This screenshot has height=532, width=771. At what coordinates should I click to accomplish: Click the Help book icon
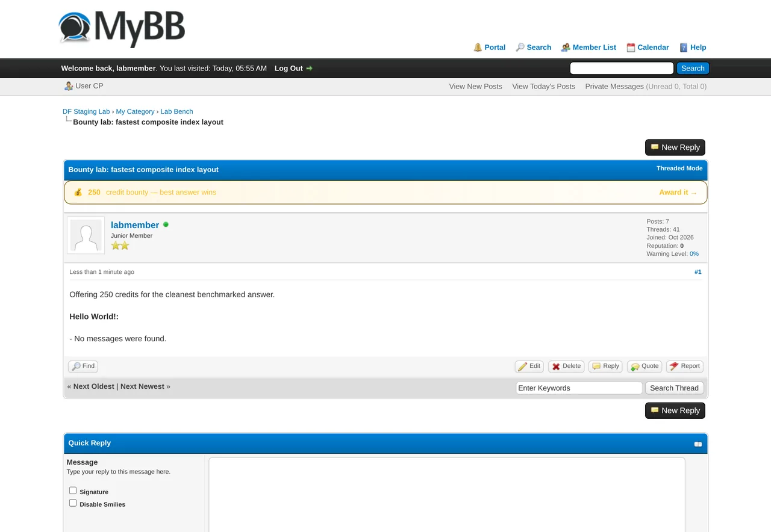pyautogui.click(x=684, y=48)
